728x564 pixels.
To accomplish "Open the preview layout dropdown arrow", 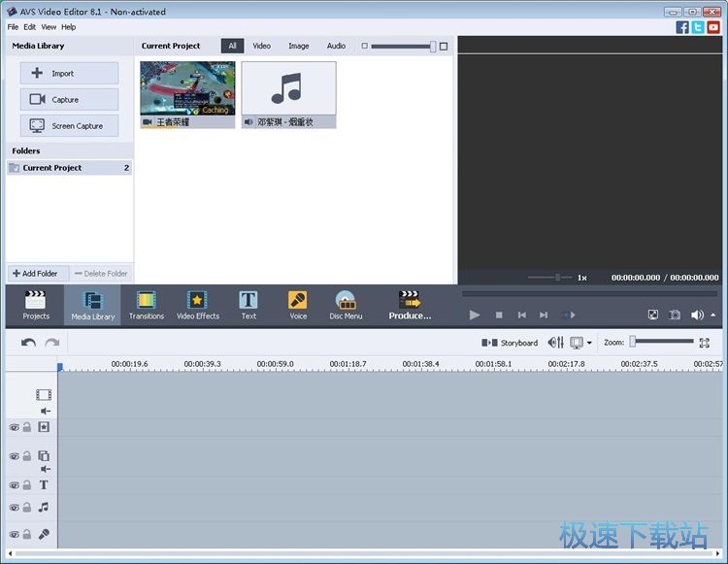I will [x=589, y=343].
